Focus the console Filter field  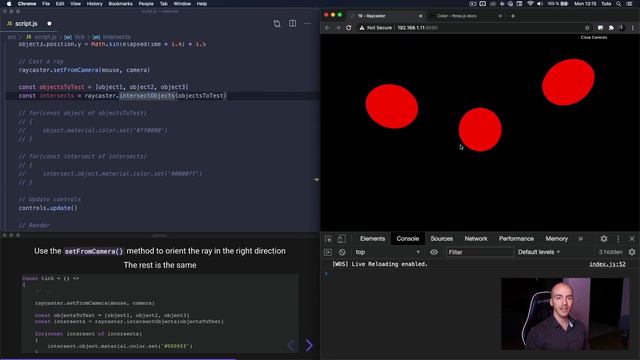[479, 252]
